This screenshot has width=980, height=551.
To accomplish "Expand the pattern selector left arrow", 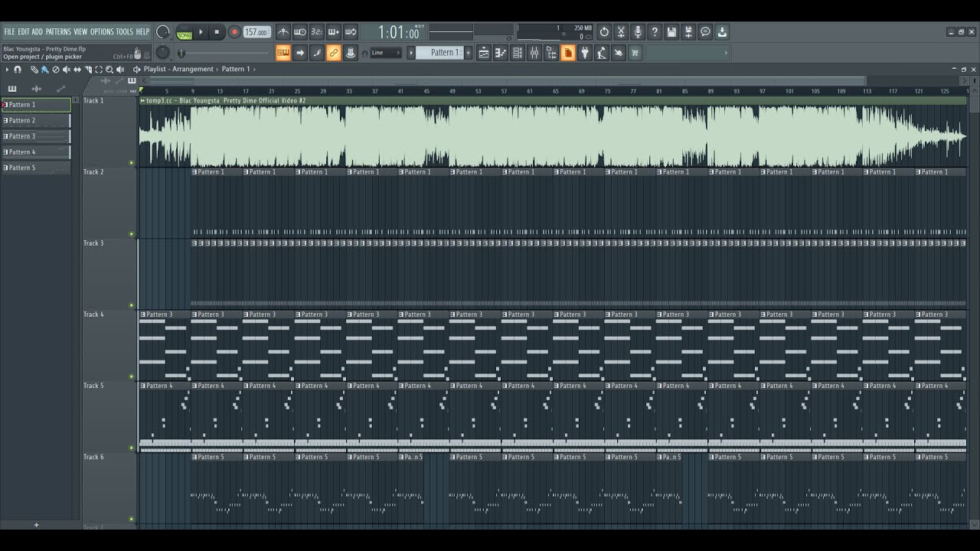I will coord(411,53).
